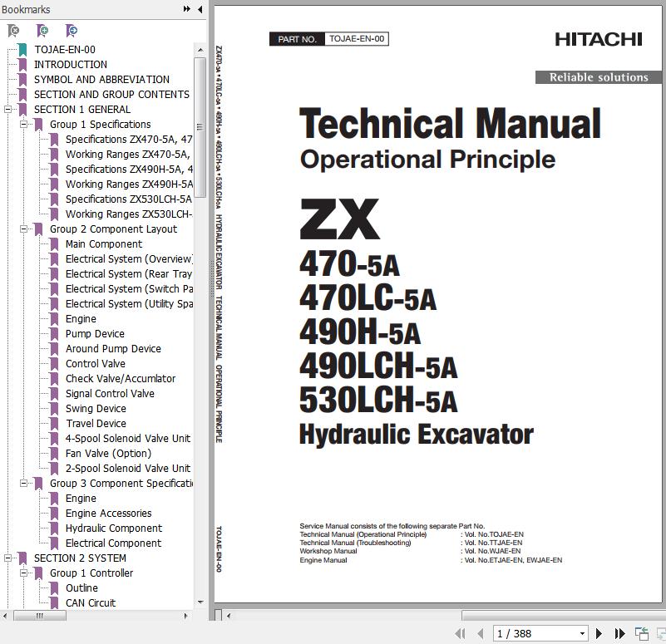
Task: Open the 2-Spool Solenoid Valve Unit bookmark
Action: (x=128, y=468)
